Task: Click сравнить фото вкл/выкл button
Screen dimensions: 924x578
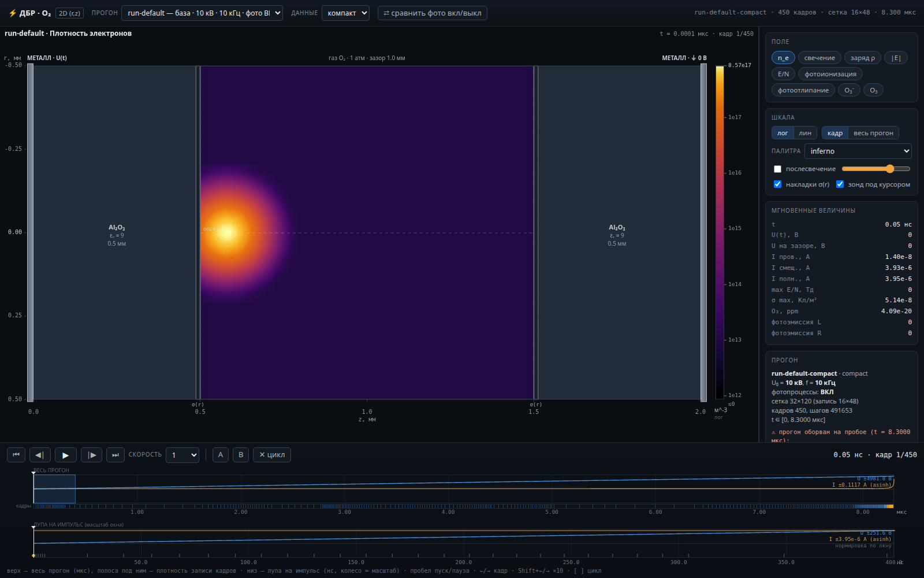Action: tap(433, 13)
